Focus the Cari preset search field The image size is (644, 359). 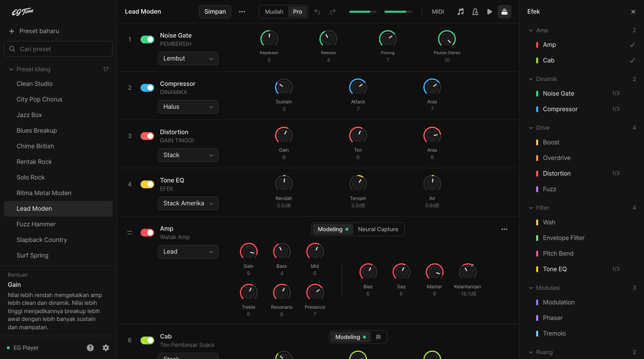[x=58, y=49]
